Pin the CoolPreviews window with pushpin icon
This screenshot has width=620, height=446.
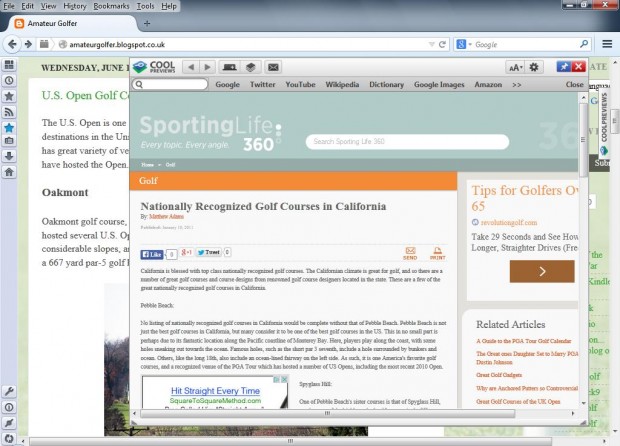click(x=563, y=67)
